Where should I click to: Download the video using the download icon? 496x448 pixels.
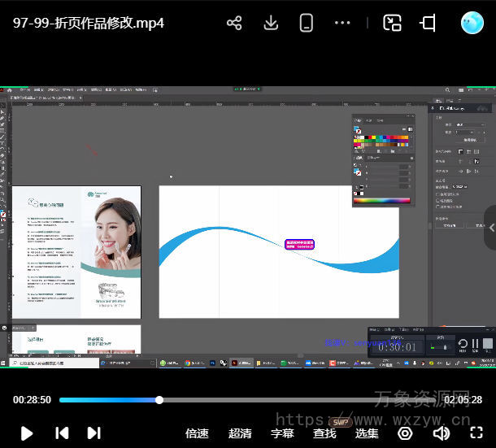pos(271,23)
